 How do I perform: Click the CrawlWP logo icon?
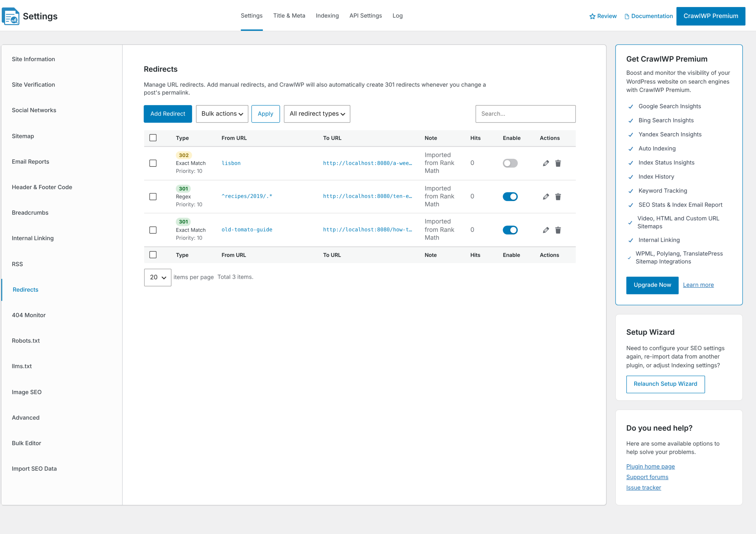point(11,16)
